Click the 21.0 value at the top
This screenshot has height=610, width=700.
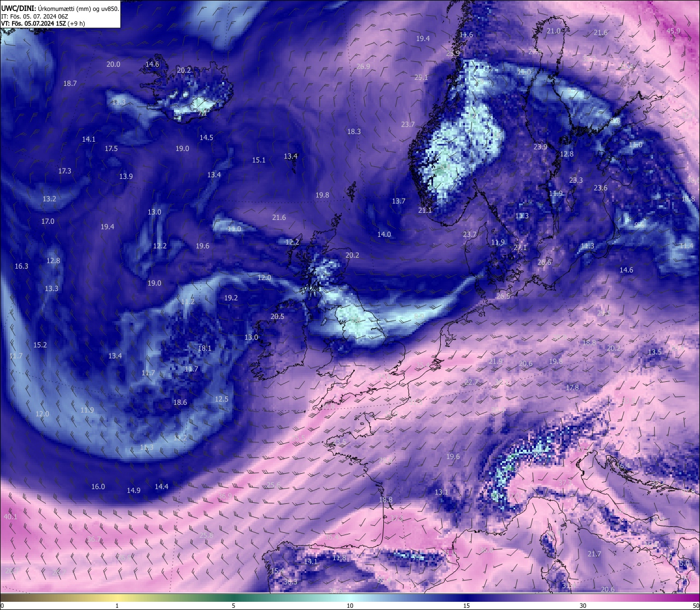click(554, 31)
